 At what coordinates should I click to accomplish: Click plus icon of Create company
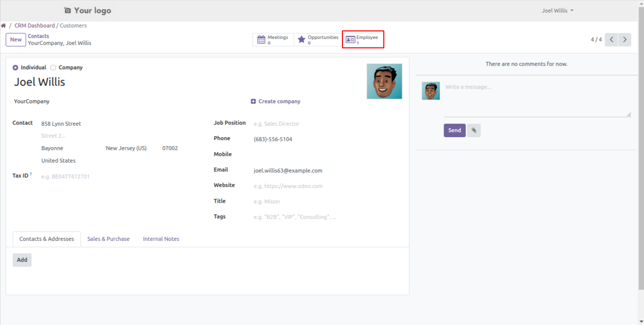point(253,101)
